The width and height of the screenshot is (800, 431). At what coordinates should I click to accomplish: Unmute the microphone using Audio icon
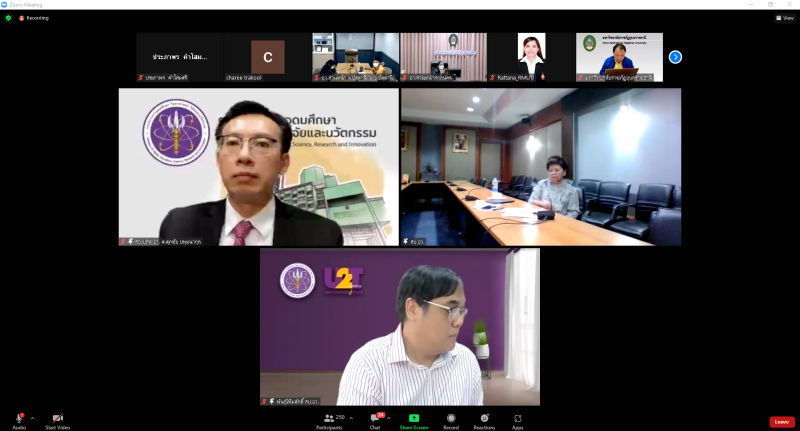[19, 417]
